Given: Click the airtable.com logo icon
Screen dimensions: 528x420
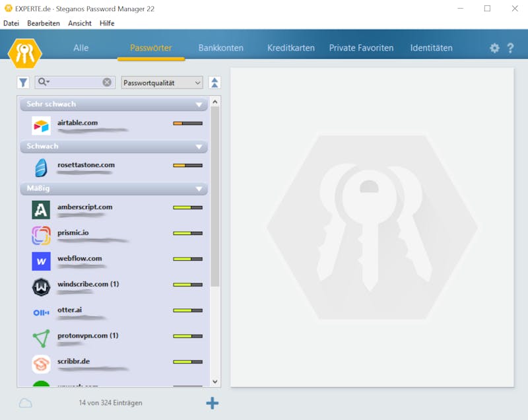Looking at the screenshot, I should coord(41,125).
